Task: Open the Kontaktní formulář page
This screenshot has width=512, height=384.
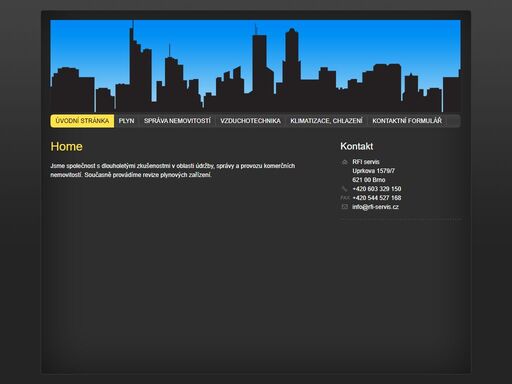Action: [407, 121]
